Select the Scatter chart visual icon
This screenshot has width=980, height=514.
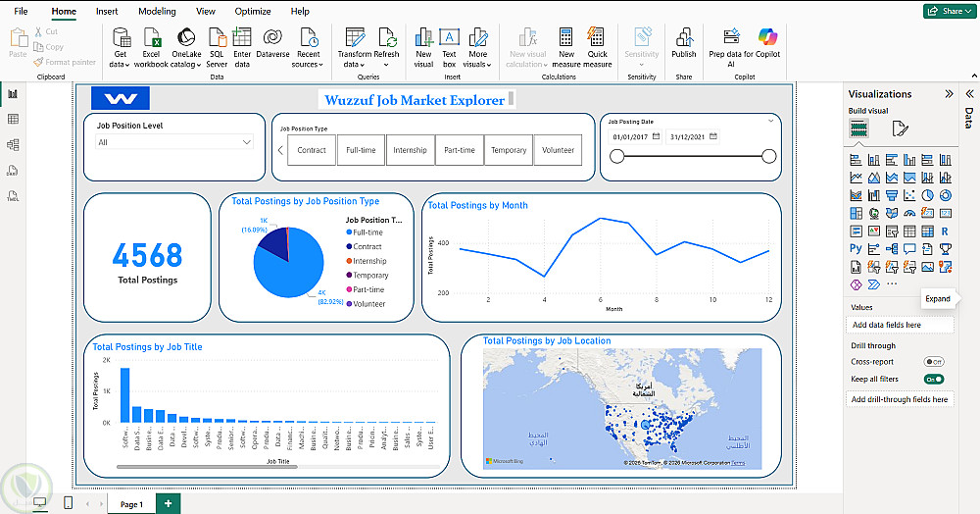[x=909, y=196]
